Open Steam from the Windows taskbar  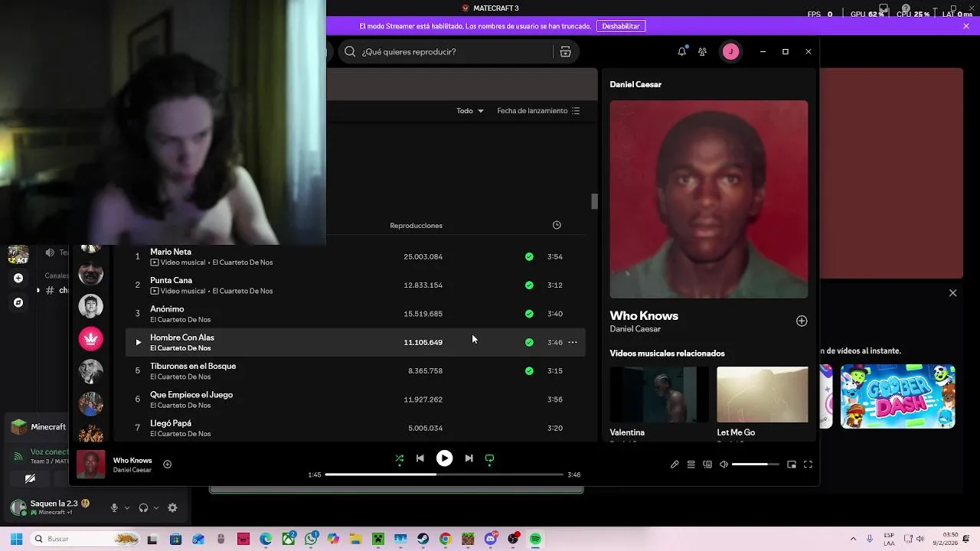[423, 539]
